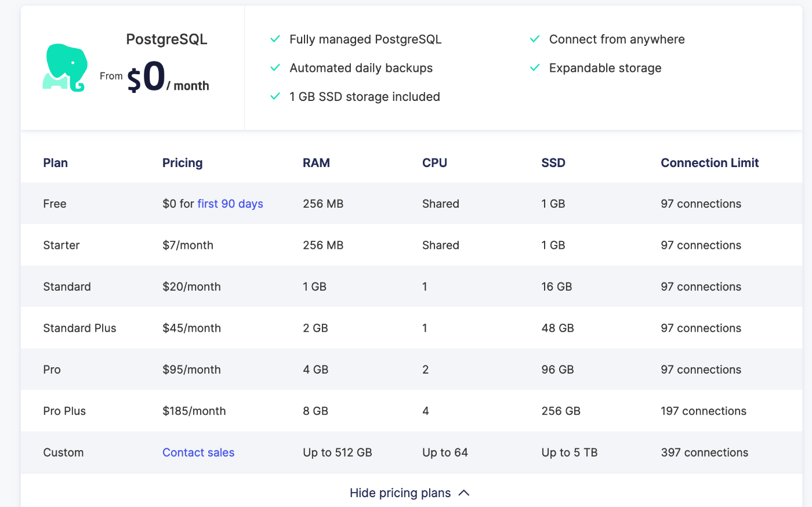This screenshot has width=812, height=507.
Task: Select the Pro plan name
Action: (52, 370)
